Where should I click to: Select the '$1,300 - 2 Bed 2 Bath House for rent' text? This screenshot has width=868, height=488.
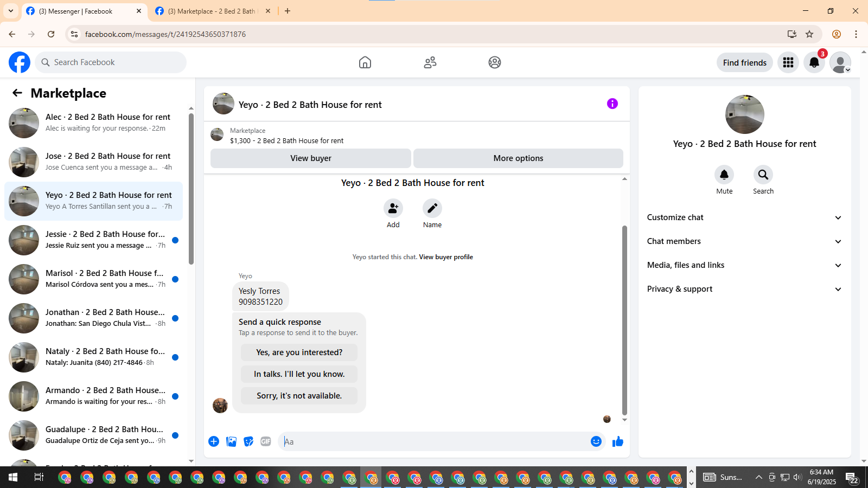(x=286, y=140)
